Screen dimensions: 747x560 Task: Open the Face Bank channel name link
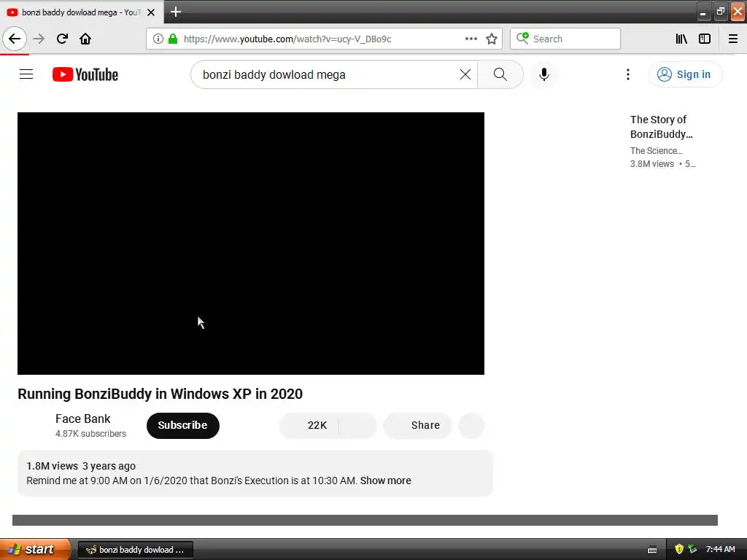82,419
